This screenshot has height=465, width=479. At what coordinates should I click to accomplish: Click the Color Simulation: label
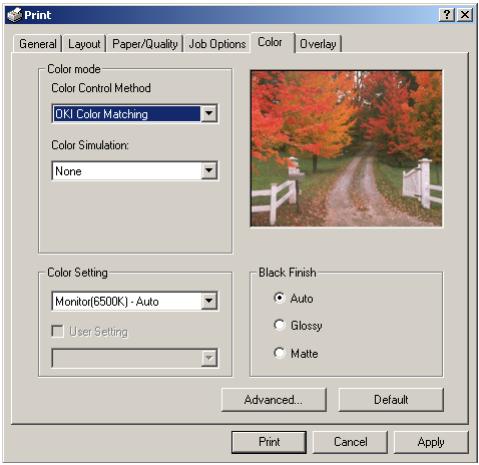(90, 145)
